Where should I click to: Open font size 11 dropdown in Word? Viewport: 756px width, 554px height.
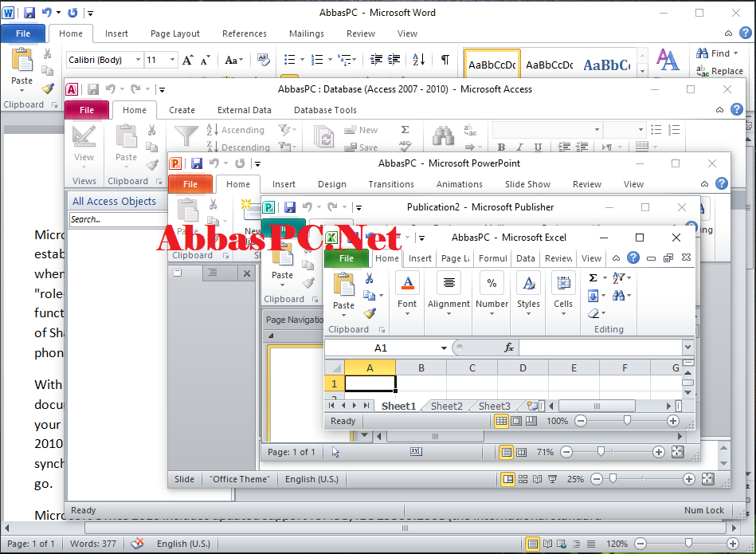172,60
